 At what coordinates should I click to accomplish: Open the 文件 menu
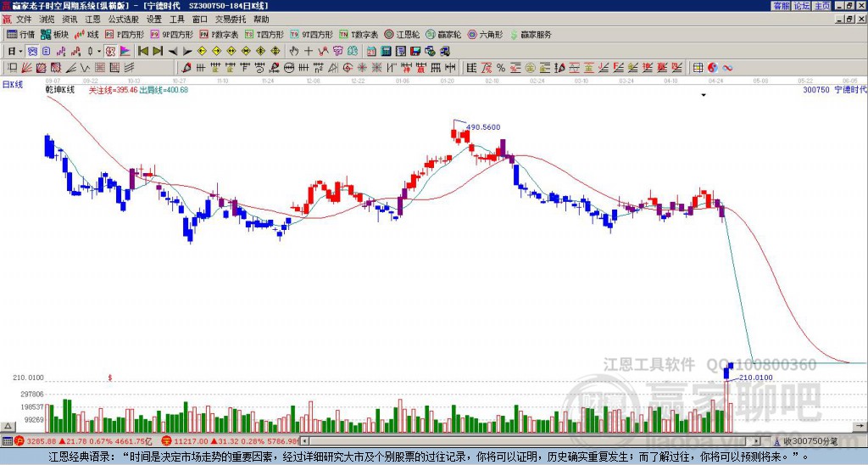pos(24,20)
